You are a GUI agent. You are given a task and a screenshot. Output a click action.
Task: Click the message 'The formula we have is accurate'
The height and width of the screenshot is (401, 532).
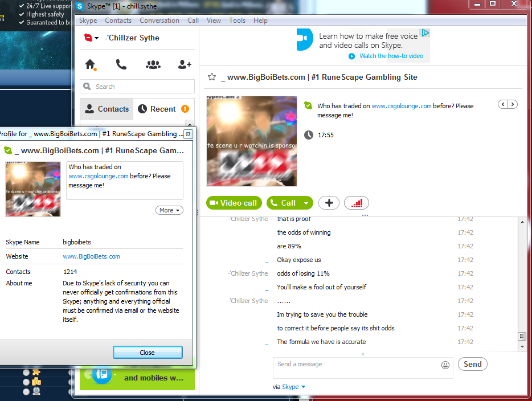[x=321, y=342]
